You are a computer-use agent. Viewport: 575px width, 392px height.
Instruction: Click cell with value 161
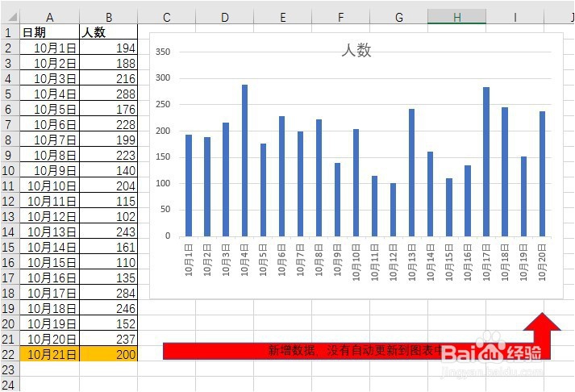point(109,247)
